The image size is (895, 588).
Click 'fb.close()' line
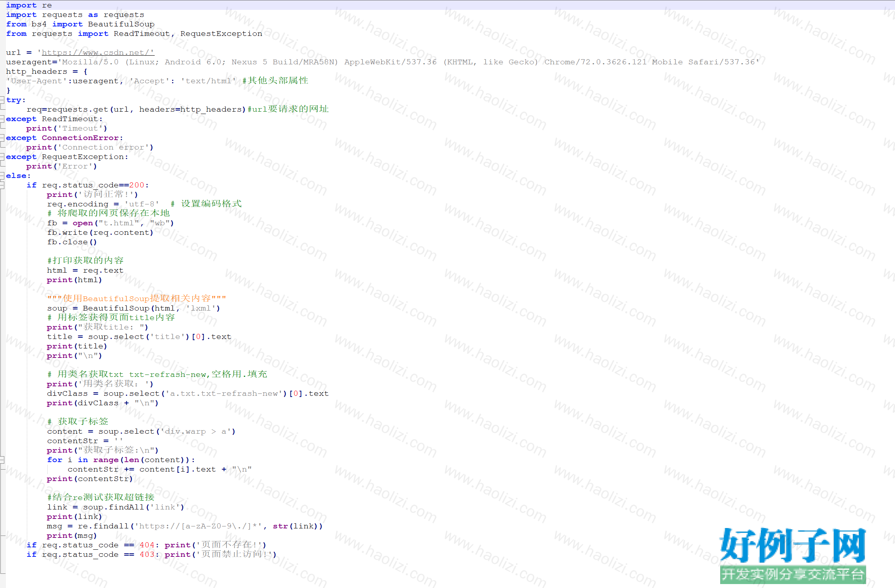pos(72,242)
